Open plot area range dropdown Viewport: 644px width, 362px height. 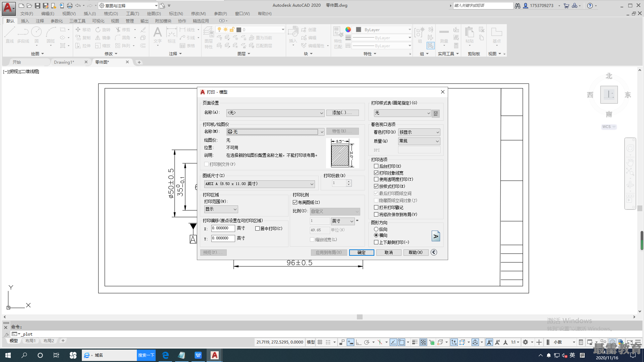221,209
